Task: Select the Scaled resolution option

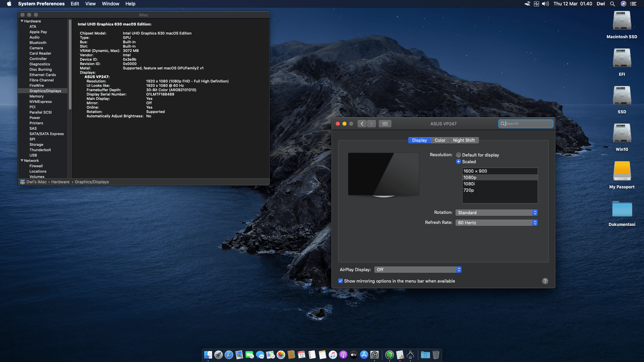Action: (x=459, y=162)
